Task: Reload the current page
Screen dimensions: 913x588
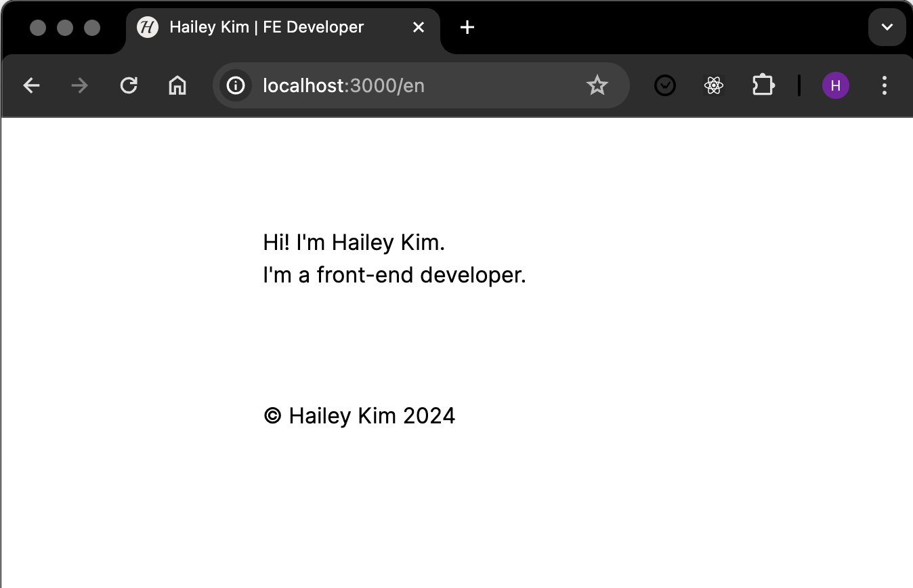Action: click(129, 85)
